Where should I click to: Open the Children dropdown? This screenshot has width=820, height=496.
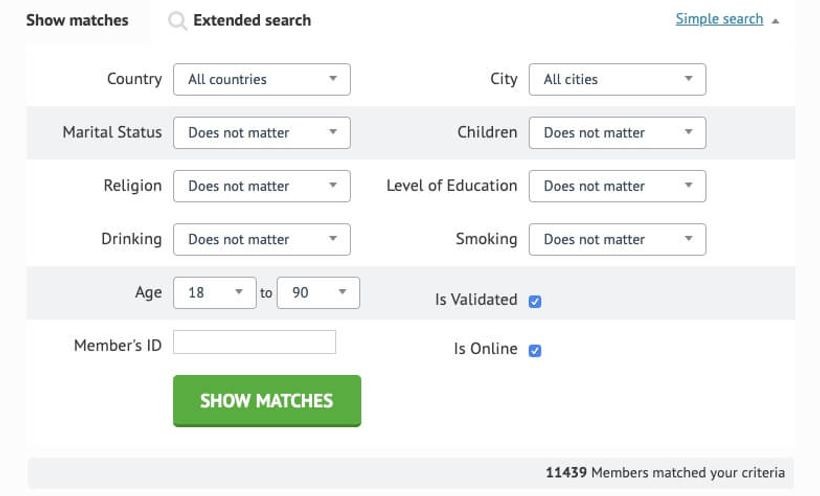619,132
